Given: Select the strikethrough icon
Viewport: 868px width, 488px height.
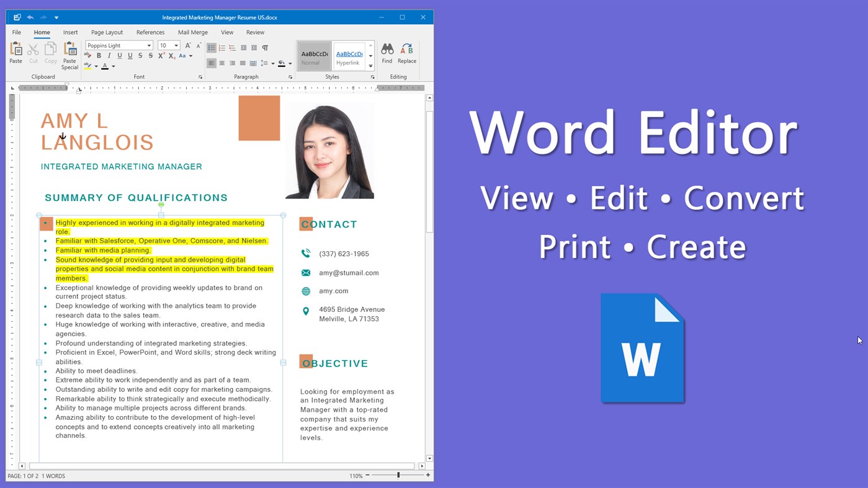Looking at the screenshot, I should (x=141, y=55).
